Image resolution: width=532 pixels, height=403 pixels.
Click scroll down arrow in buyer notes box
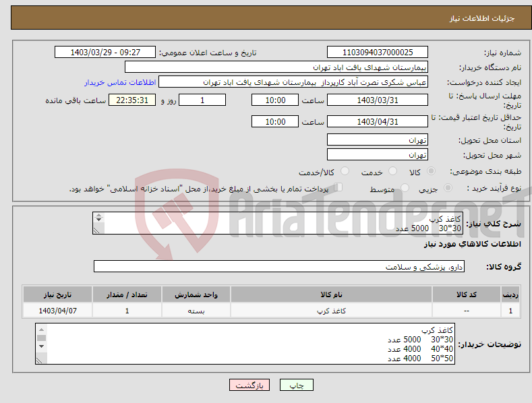41,346
